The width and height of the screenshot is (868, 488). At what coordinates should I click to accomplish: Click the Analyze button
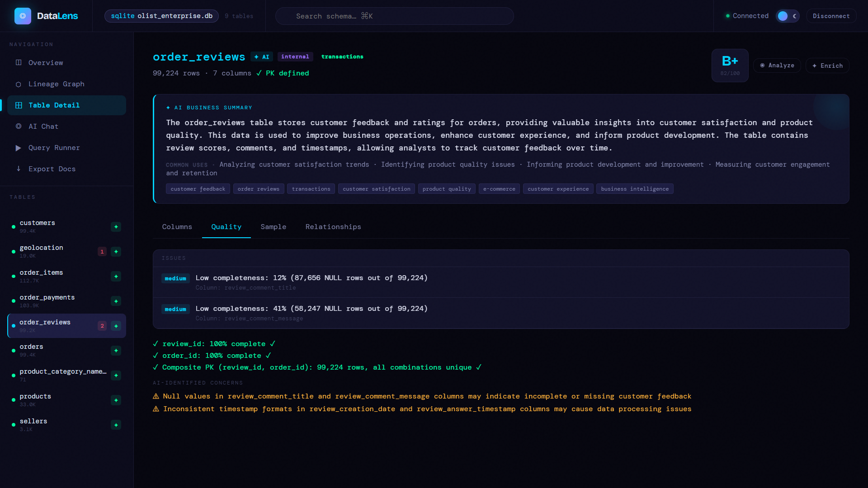click(777, 66)
